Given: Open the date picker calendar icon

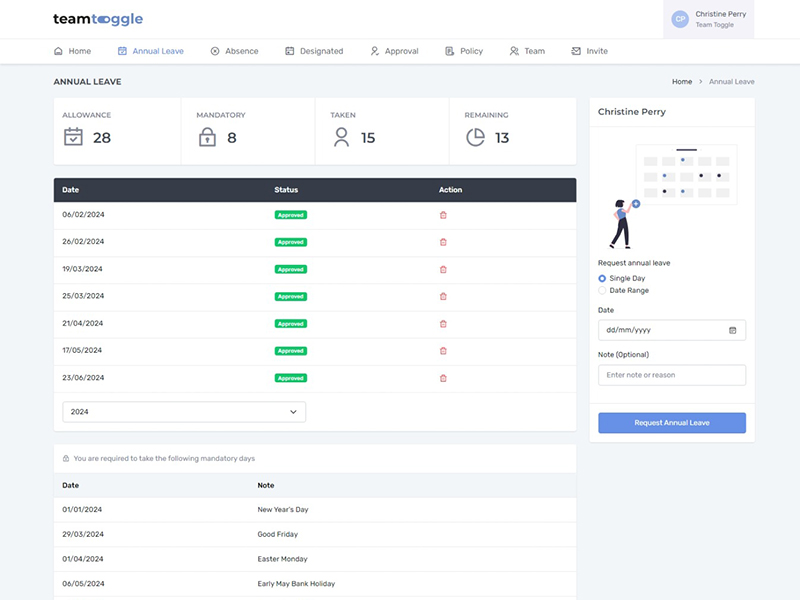Looking at the screenshot, I should [733, 330].
